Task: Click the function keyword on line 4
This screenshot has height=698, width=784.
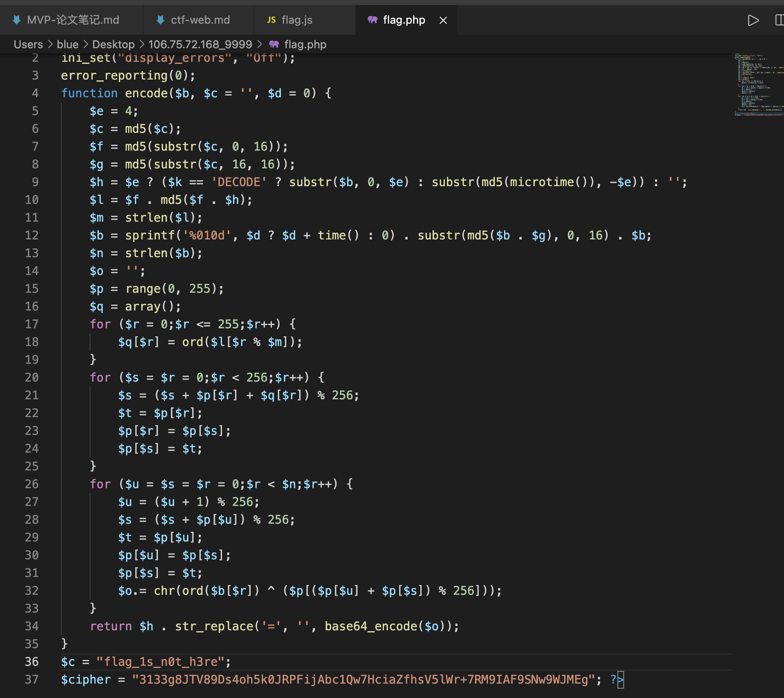Action: coord(90,93)
